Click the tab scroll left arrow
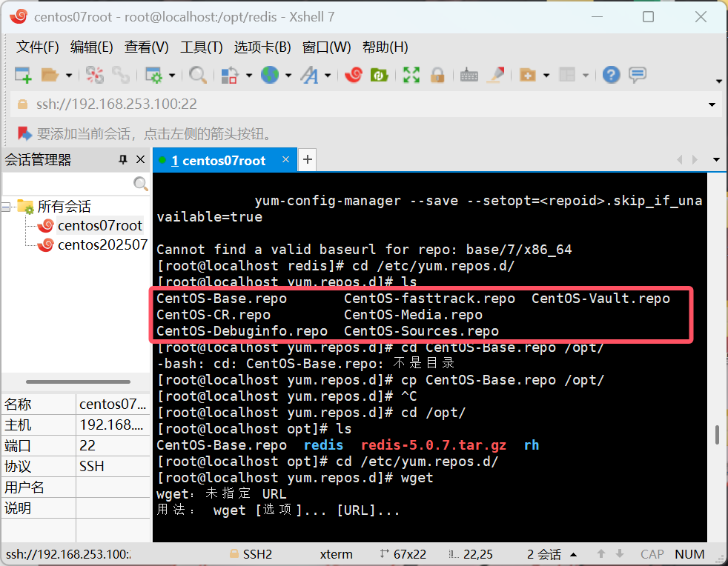 tap(680, 159)
